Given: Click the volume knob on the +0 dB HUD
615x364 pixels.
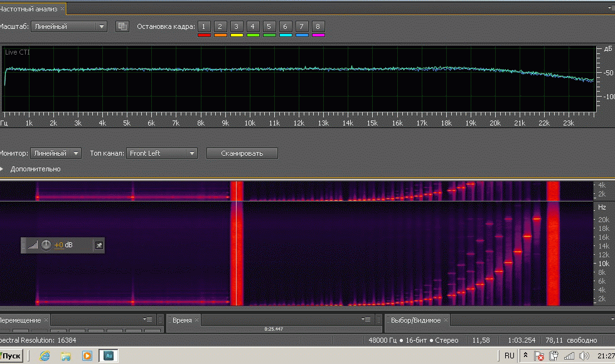Looking at the screenshot, I should [x=46, y=245].
